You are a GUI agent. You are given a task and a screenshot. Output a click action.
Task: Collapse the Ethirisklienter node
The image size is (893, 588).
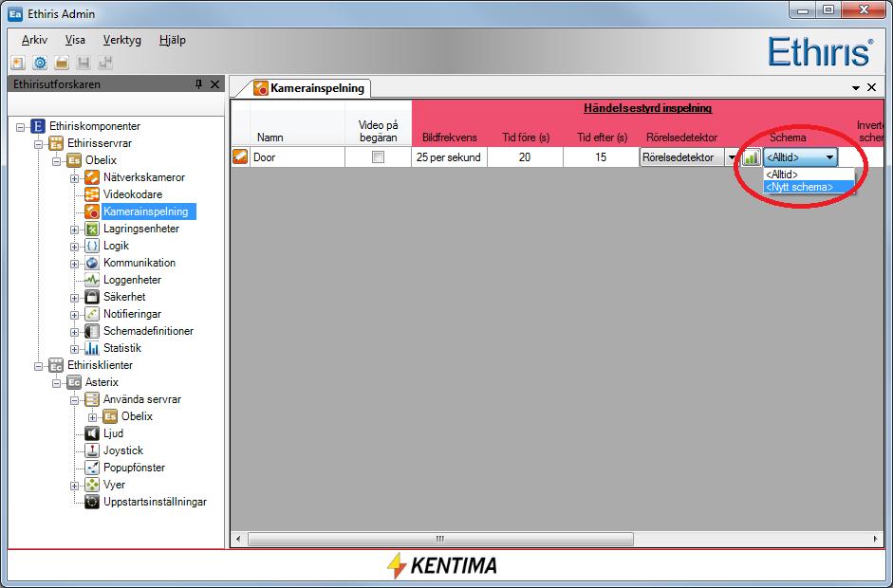click(x=39, y=366)
